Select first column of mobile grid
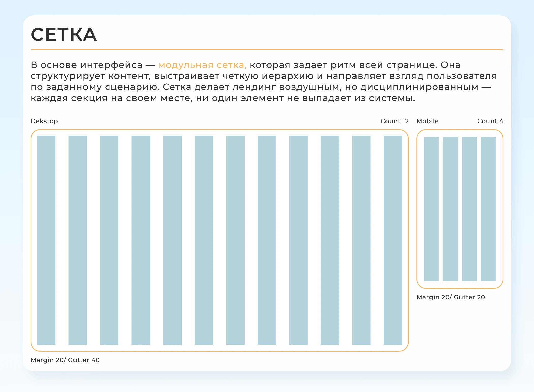Image resolution: width=534 pixels, height=392 pixels. pos(431,209)
